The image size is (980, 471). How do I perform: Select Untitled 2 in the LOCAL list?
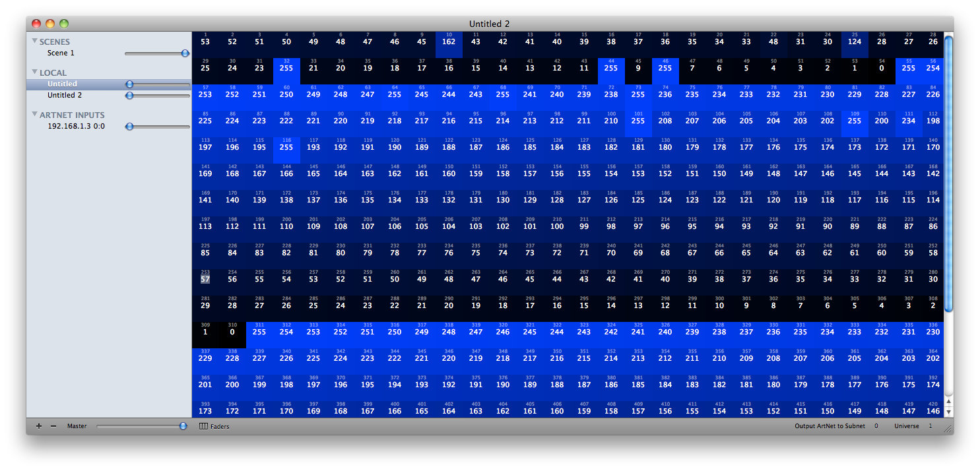pos(65,95)
